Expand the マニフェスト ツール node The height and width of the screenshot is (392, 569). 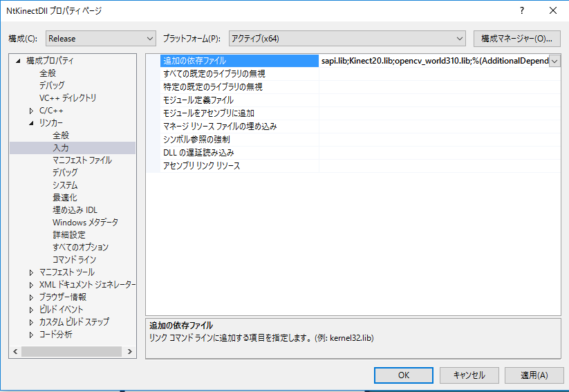coord(31,272)
